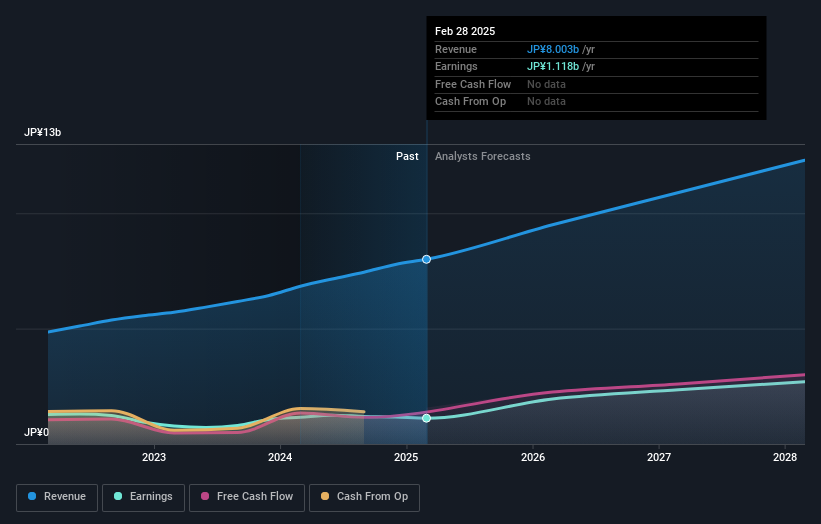Click the 2025 x-axis label
821x524 pixels.
click(406, 457)
